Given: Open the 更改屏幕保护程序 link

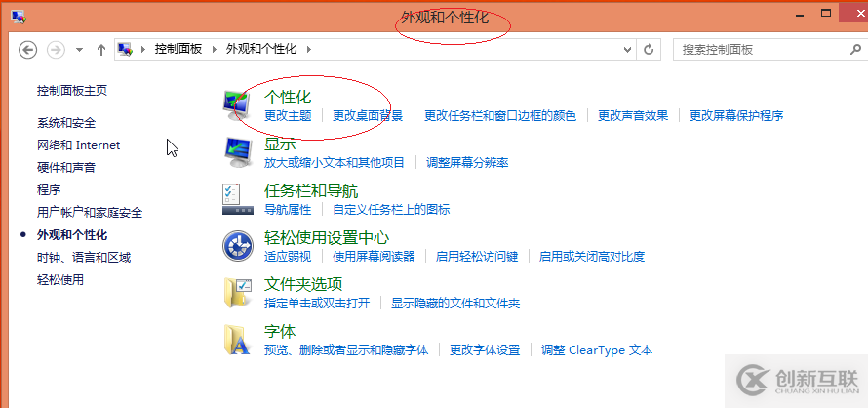Looking at the screenshot, I should [x=735, y=115].
